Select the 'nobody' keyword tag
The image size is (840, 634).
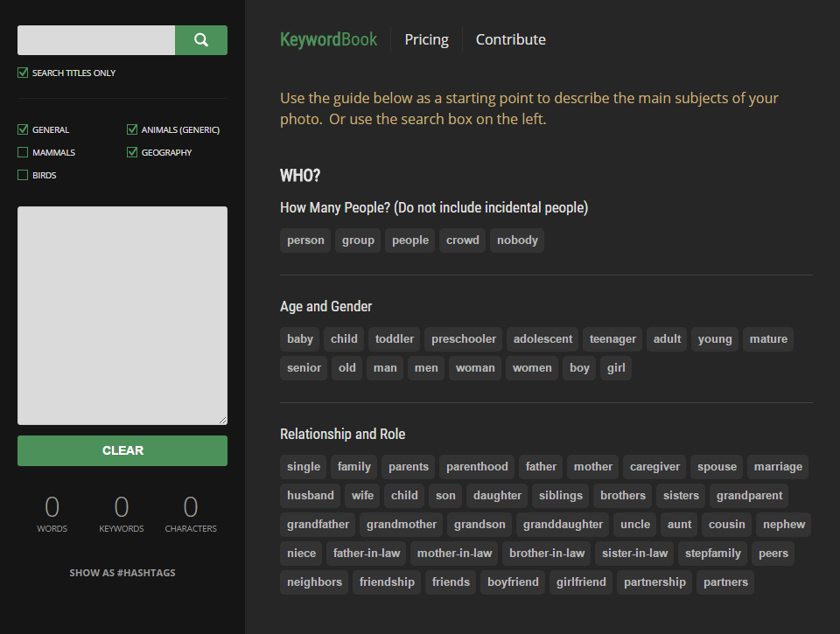517,240
